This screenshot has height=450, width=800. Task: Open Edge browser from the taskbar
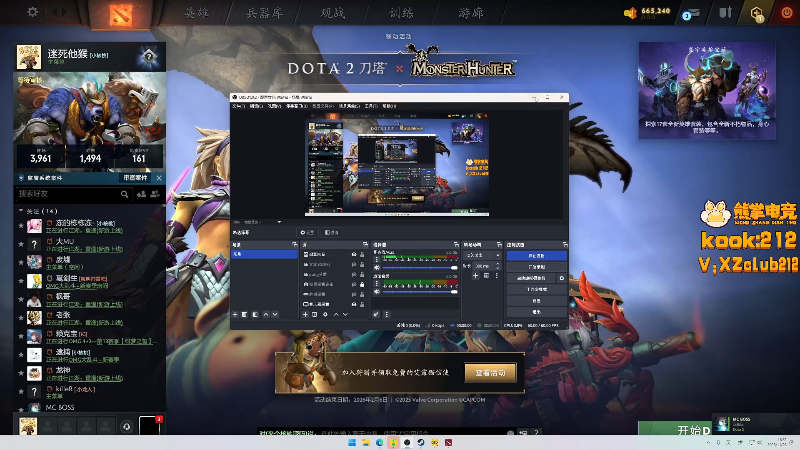pos(380,442)
